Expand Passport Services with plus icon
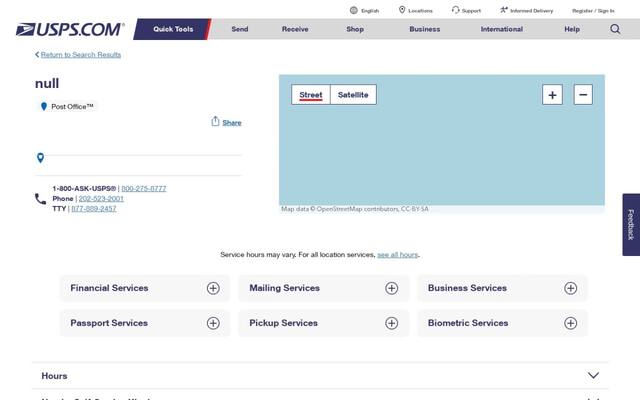 pyautogui.click(x=213, y=323)
